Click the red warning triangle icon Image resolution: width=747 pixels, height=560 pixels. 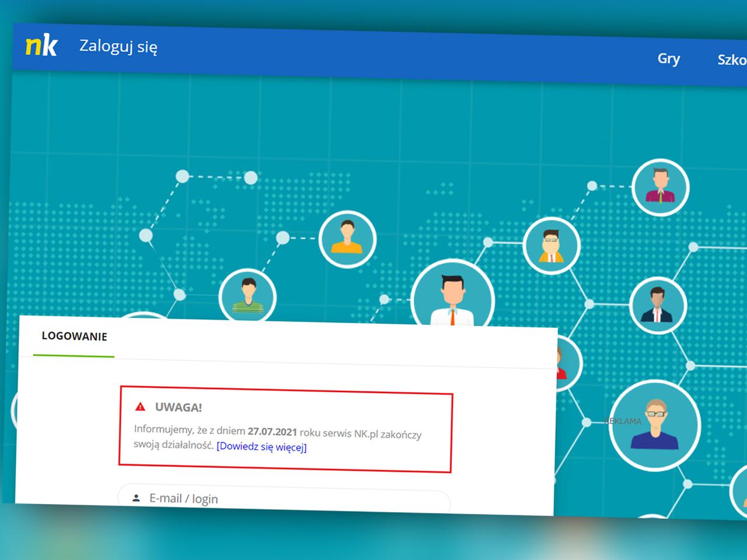point(140,407)
